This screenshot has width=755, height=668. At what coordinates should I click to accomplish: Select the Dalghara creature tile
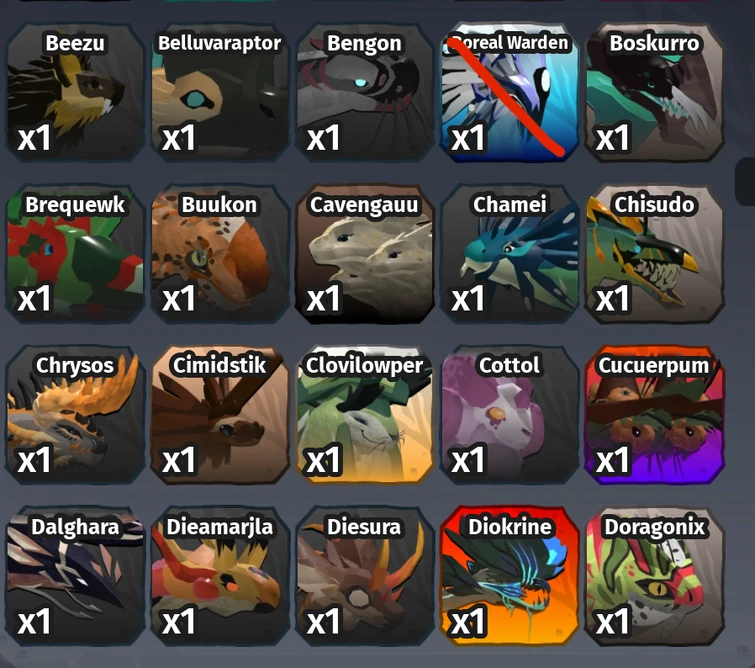(x=75, y=576)
